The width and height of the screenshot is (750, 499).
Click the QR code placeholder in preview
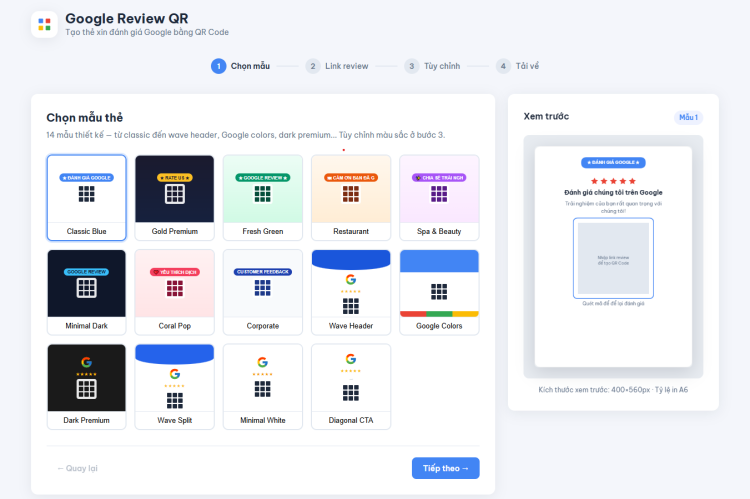(x=613, y=258)
